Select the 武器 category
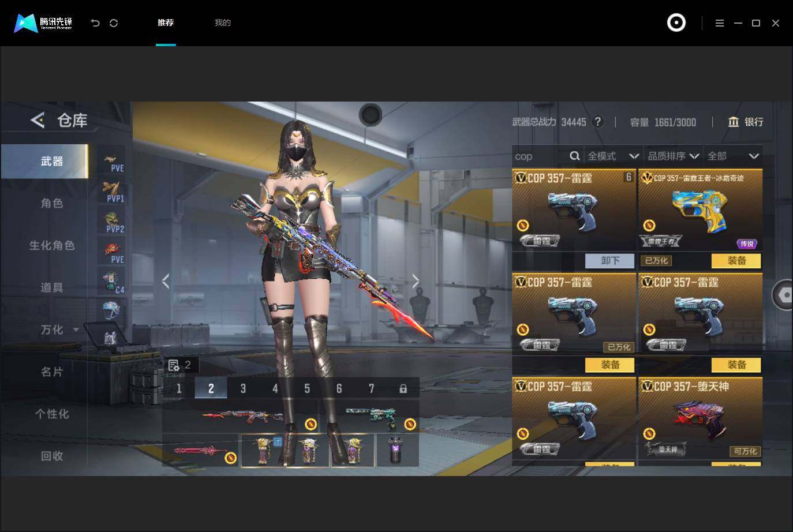This screenshot has height=532, width=793. (44, 161)
